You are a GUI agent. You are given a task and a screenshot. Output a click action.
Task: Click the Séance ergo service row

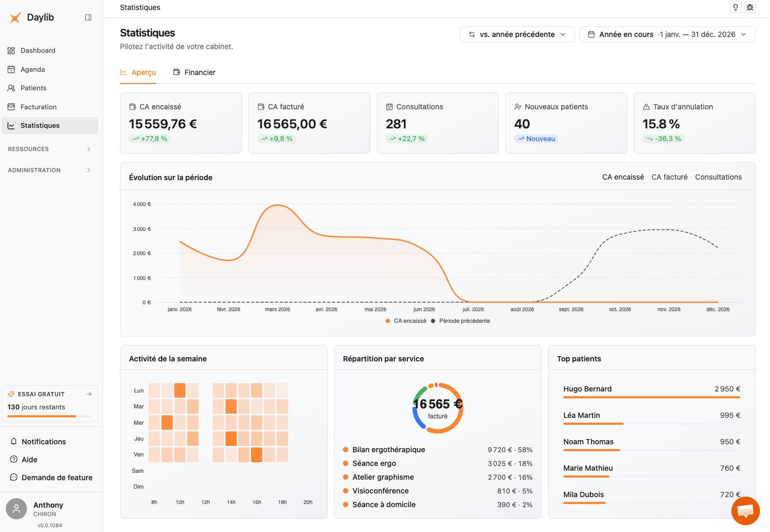point(438,463)
